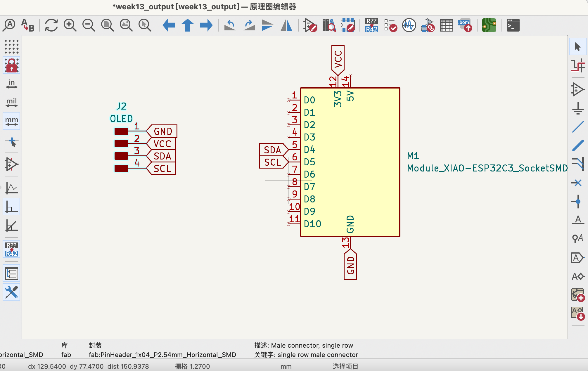Add a hierarchical sheet
The height and width of the screenshot is (371, 588).
(x=578, y=295)
